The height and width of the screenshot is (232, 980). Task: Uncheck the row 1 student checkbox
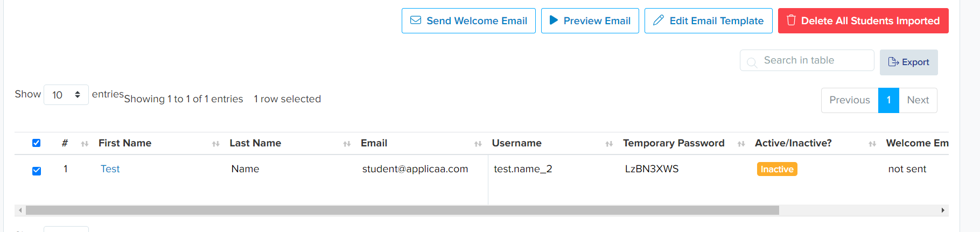(x=37, y=171)
